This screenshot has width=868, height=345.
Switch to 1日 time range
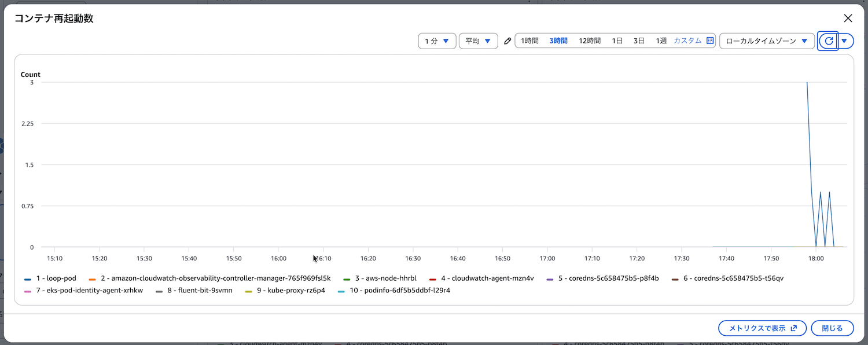[x=617, y=41]
